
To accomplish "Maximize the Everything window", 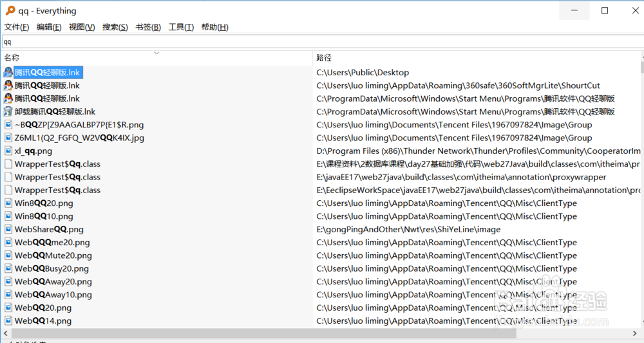I will tap(605, 10).
